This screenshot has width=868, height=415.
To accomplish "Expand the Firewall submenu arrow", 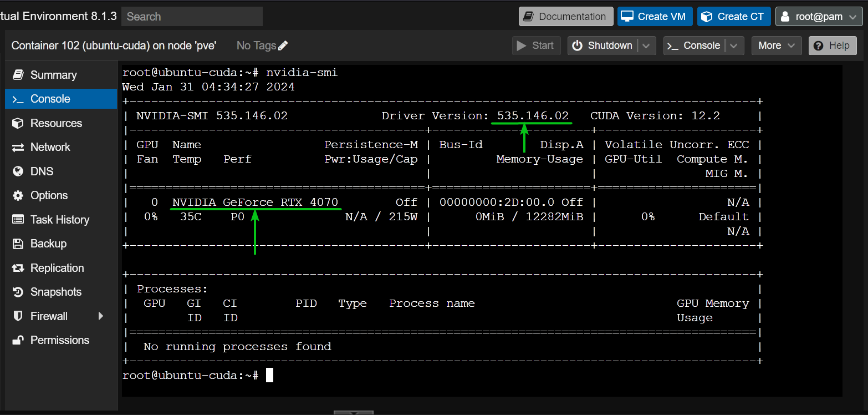I will click(x=101, y=316).
